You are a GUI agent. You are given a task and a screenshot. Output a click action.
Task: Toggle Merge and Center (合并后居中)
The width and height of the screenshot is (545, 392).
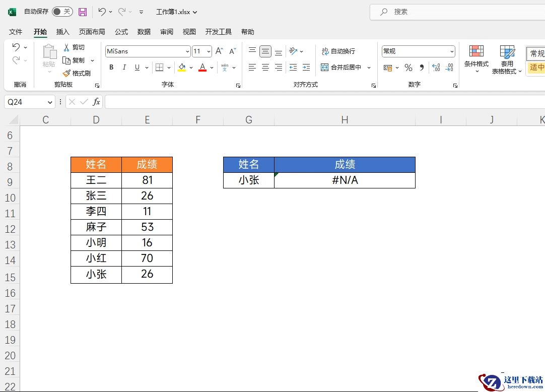coord(341,67)
